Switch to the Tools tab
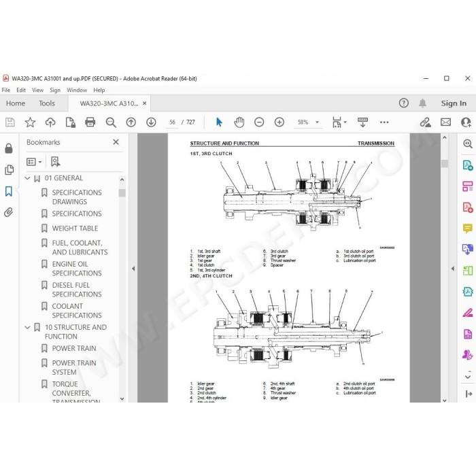The image size is (476, 476). [47, 103]
